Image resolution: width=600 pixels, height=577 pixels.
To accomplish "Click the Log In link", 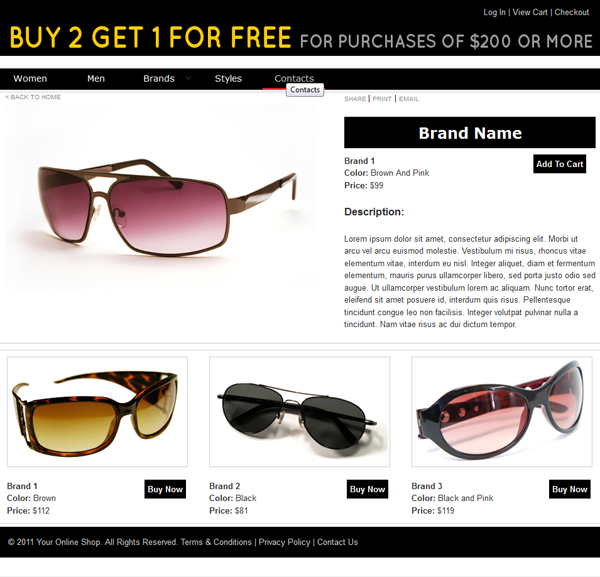I will pos(494,12).
